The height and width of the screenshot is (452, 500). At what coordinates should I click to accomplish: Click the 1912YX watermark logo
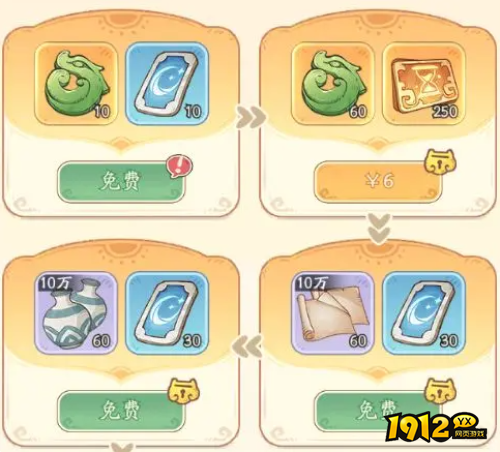point(436,427)
